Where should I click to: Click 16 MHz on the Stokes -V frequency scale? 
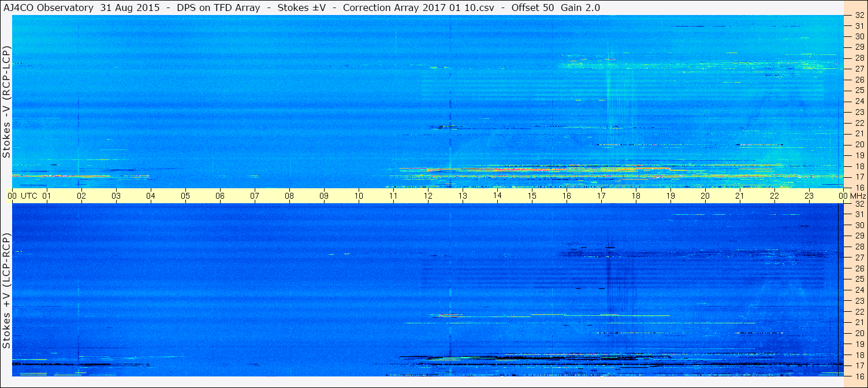[x=859, y=187]
